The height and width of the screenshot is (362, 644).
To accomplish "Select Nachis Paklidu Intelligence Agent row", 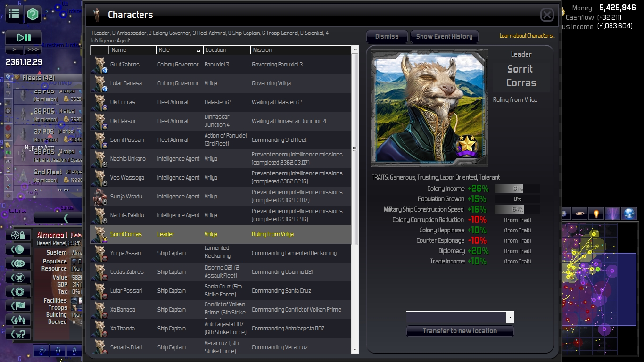I will click(221, 215).
